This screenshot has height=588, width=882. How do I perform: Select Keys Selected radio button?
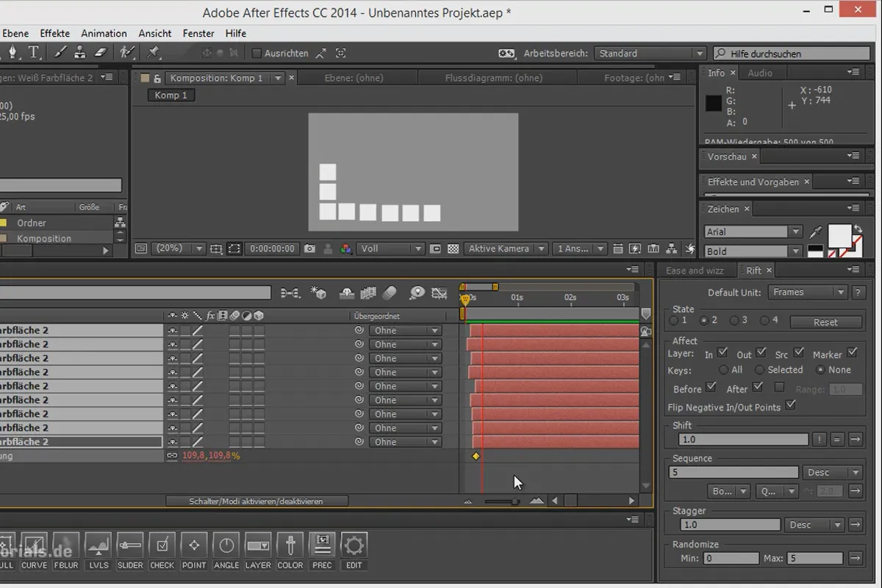click(x=759, y=370)
